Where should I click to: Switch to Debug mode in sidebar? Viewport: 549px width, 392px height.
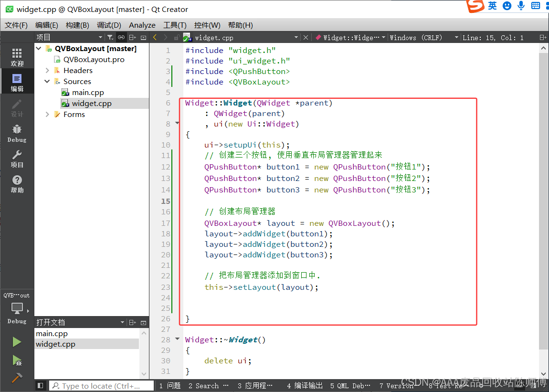tap(17, 134)
